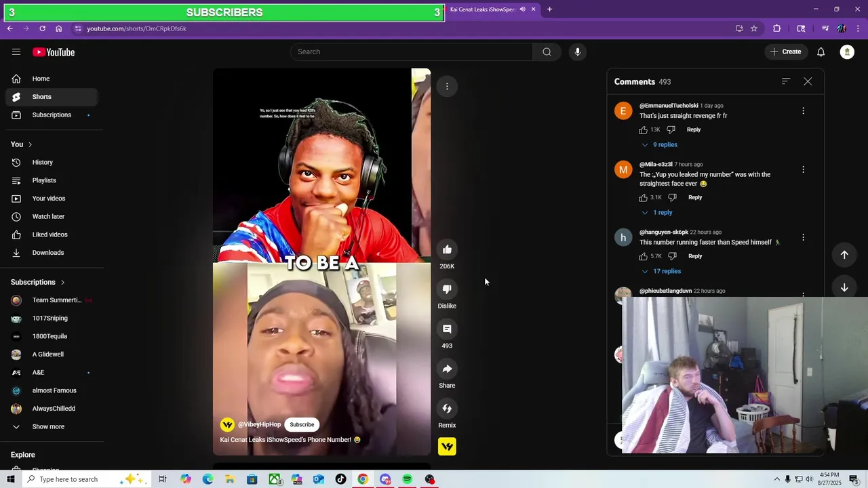Open Home in the sidebar

point(52,79)
